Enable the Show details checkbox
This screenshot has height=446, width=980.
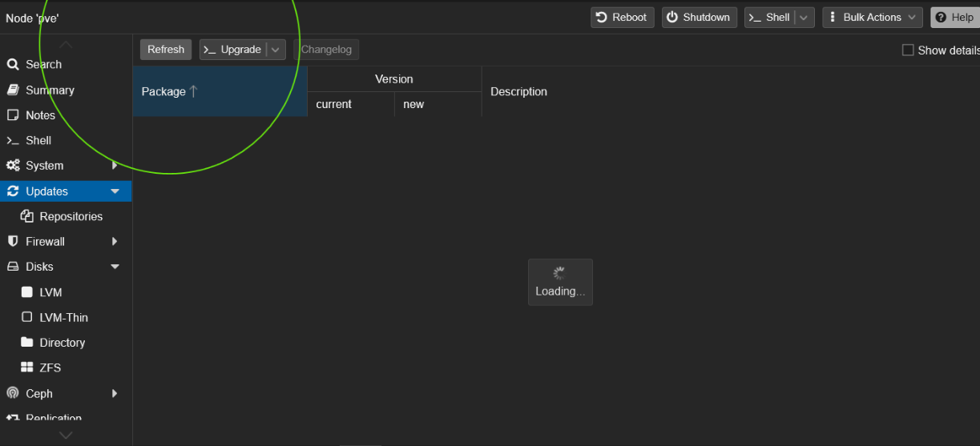pos(908,50)
